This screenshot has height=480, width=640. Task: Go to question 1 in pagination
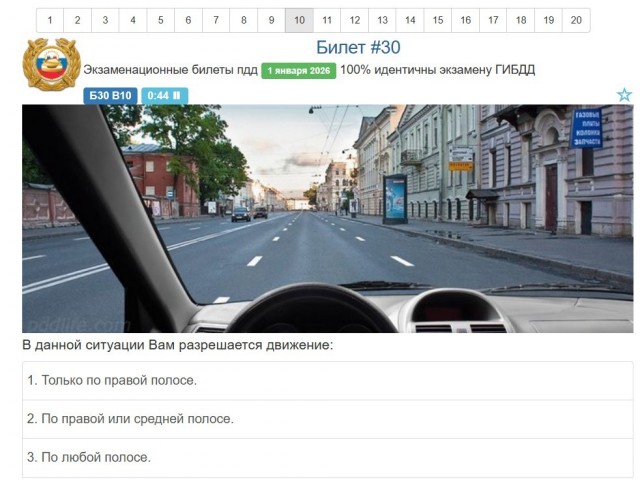[x=50, y=20]
